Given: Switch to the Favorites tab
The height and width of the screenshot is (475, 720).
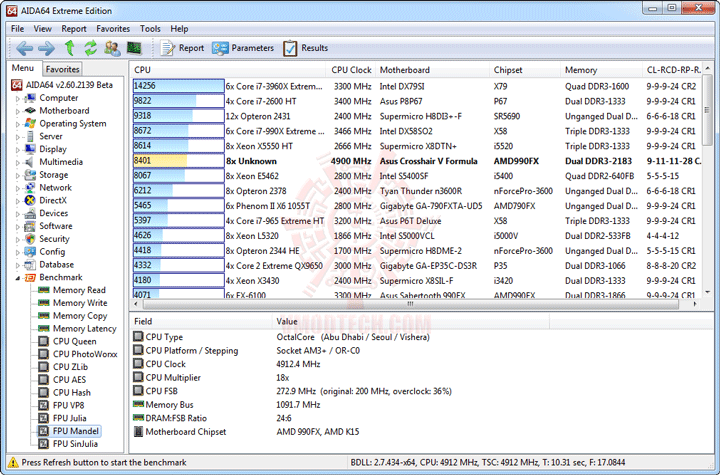Looking at the screenshot, I should click(62, 69).
